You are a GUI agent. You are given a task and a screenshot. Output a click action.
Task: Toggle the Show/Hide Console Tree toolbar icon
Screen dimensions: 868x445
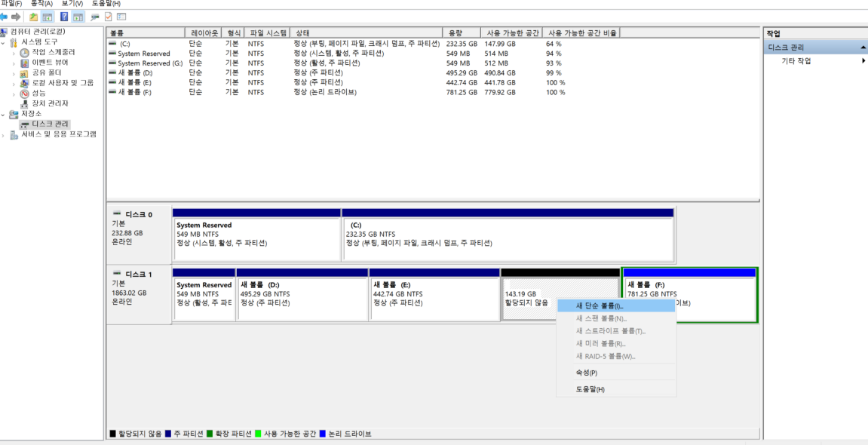coord(48,17)
